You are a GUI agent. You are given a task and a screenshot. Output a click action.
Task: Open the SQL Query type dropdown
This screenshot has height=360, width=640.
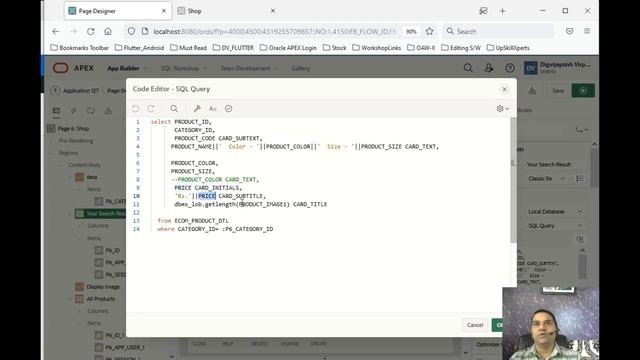click(555, 226)
